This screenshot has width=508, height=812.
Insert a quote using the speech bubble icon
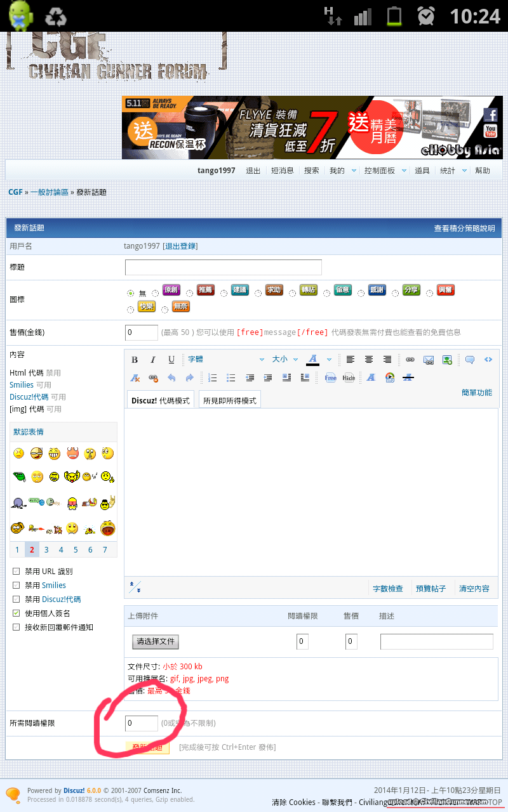470,360
